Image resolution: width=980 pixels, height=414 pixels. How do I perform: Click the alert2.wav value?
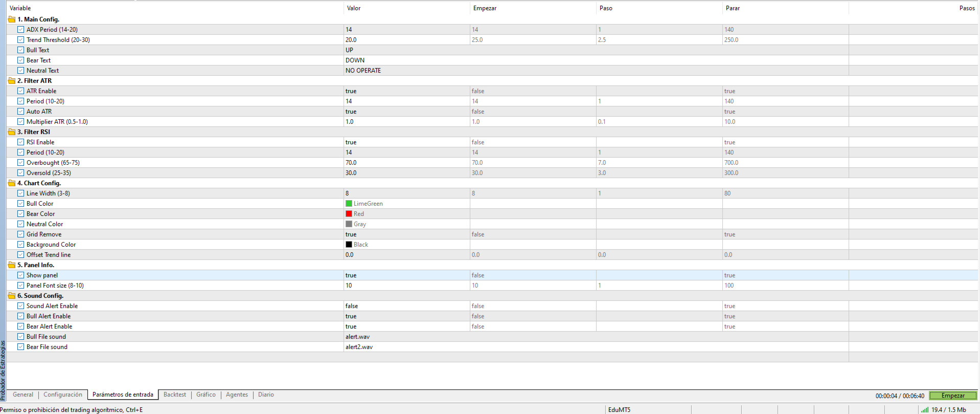pyautogui.click(x=359, y=347)
